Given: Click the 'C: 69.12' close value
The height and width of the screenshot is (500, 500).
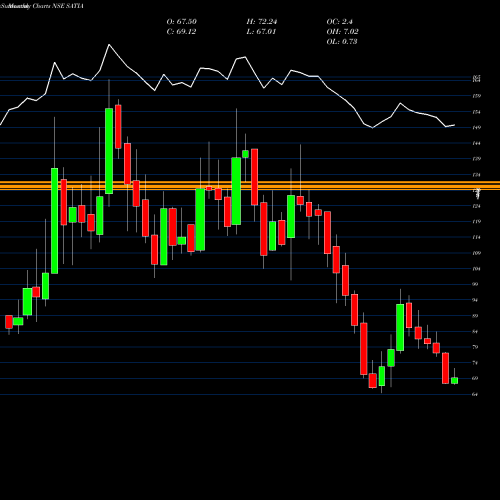Looking at the screenshot, I should click(x=181, y=32).
